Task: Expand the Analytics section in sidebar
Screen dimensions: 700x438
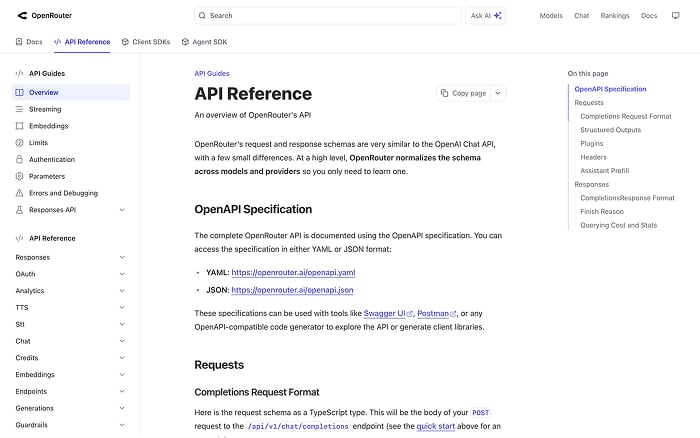Action: coord(70,291)
